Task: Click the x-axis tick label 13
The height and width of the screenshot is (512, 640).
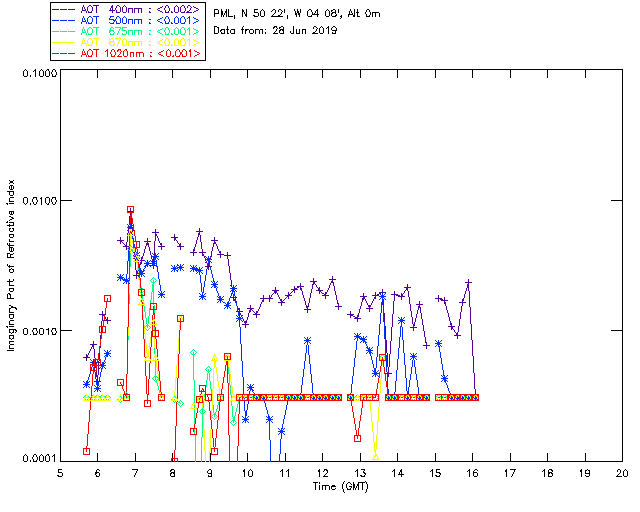Action: pyautogui.click(x=360, y=473)
